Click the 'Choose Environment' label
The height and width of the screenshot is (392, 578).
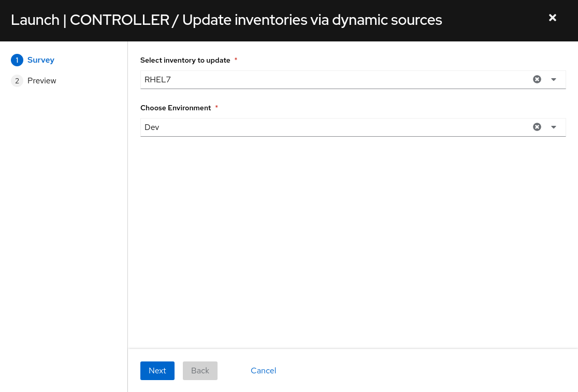pyautogui.click(x=176, y=108)
